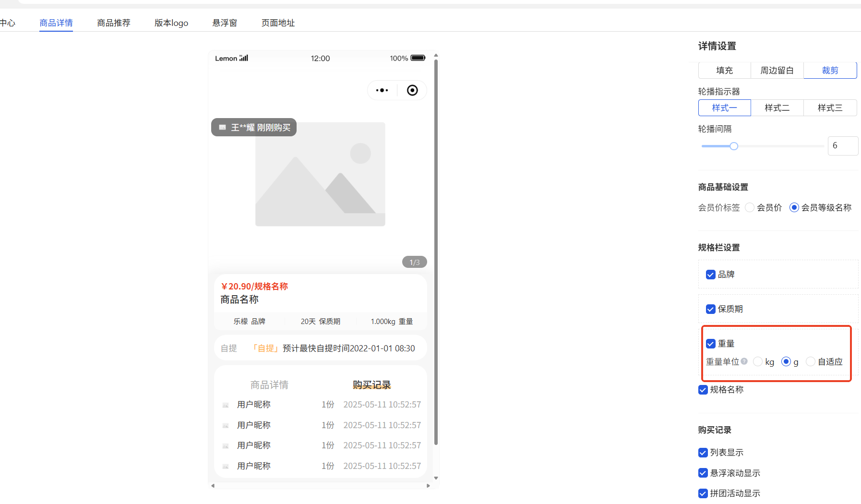Viewport: 861px width, 504px height.
Task: Click the 1/3 carousel page indicator
Action: pyautogui.click(x=415, y=262)
